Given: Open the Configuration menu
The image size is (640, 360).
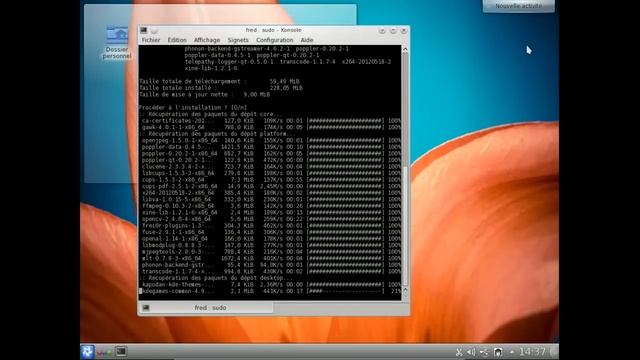Looking at the screenshot, I should click(x=274, y=40).
